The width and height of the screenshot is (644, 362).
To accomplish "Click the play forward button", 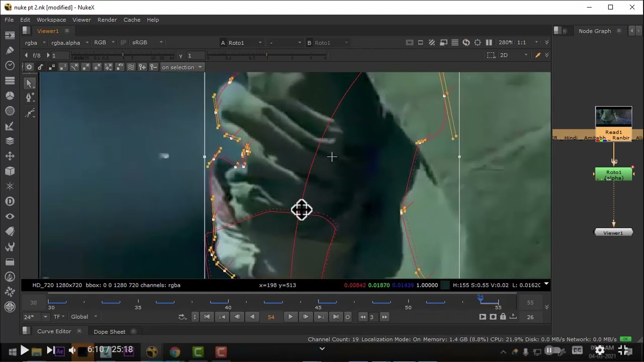I will pyautogui.click(x=290, y=317).
